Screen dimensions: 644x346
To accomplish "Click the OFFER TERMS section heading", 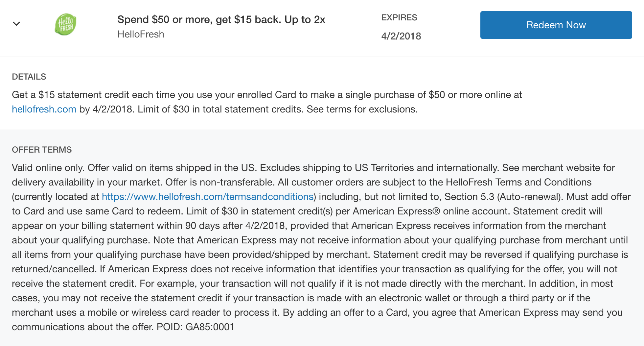I will pos(42,150).
